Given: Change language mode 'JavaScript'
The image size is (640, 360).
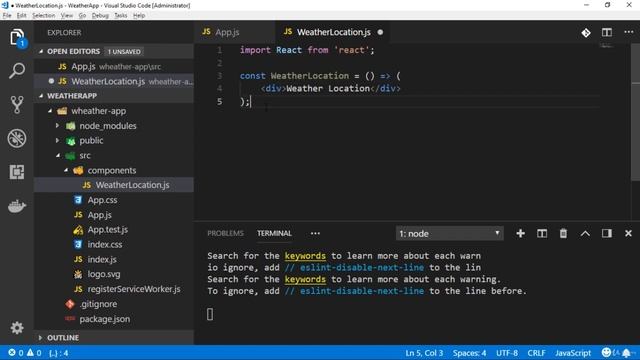Looking at the screenshot, I should tap(573, 353).
